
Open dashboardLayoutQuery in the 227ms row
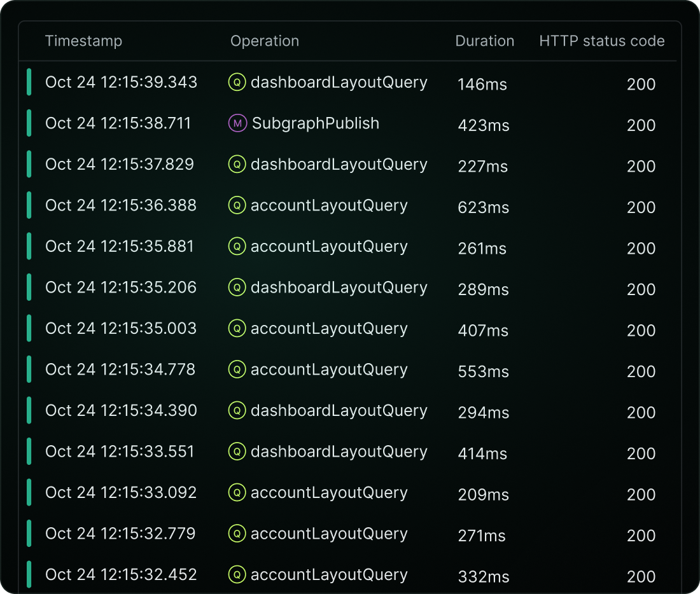339,165
